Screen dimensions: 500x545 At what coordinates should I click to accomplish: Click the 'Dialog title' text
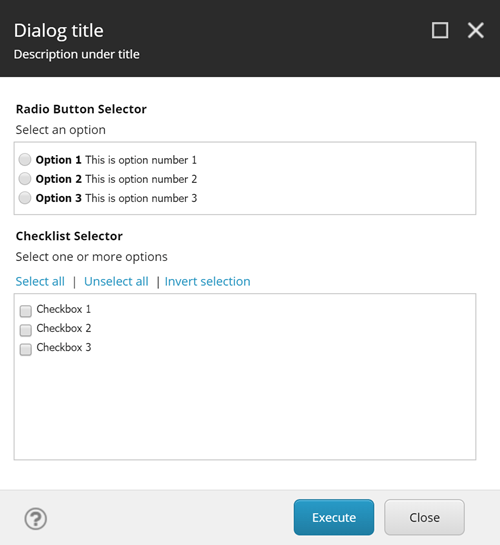[59, 31]
